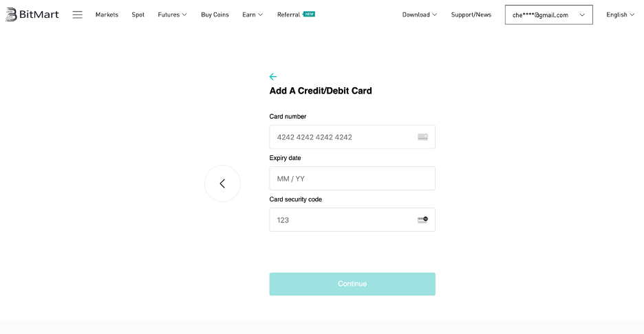
Task: Expand the Earn dropdown menu
Action: pos(253,14)
